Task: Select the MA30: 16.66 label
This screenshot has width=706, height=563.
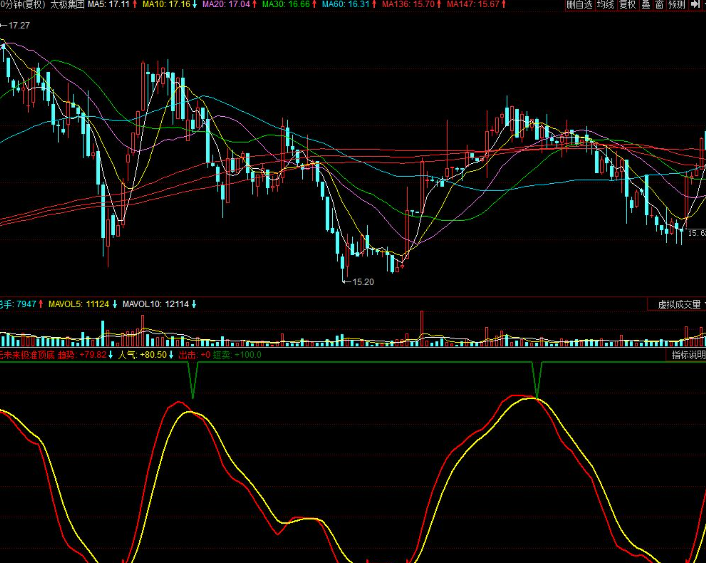Action: coord(286,5)
